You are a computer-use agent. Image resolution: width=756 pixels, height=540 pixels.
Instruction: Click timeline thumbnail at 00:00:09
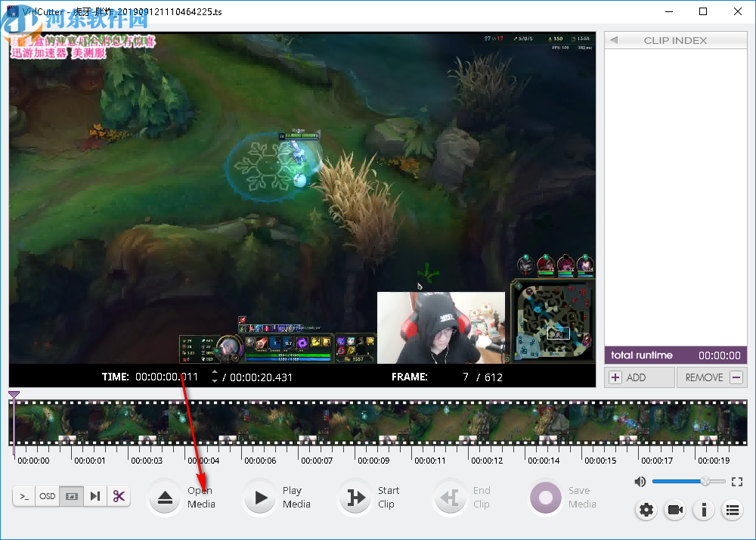pyautogui.click(x=370, y=422)
